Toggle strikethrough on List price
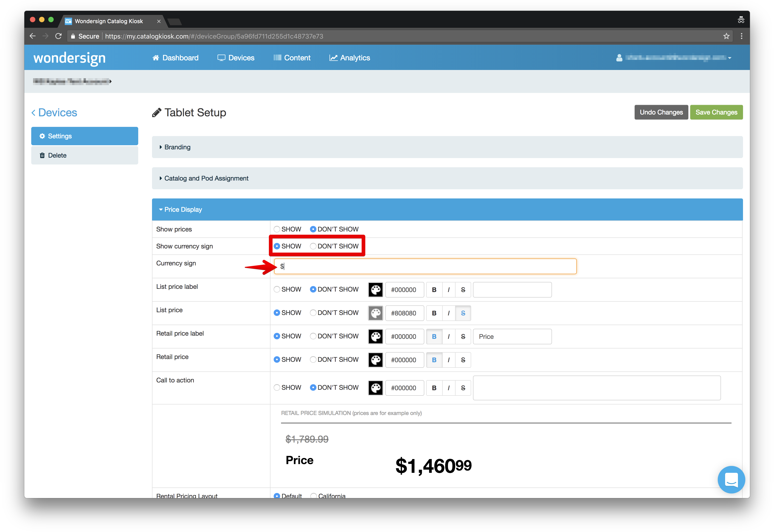 [x=463, y=313]
